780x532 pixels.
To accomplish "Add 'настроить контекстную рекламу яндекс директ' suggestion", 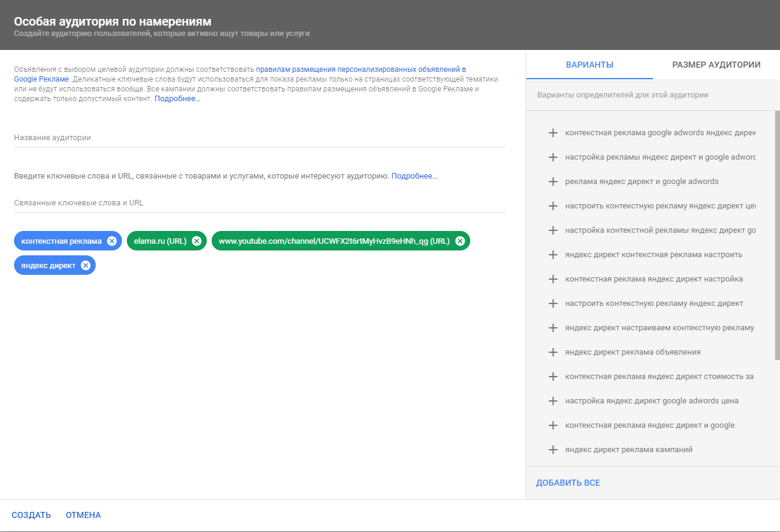I will 553,303.
